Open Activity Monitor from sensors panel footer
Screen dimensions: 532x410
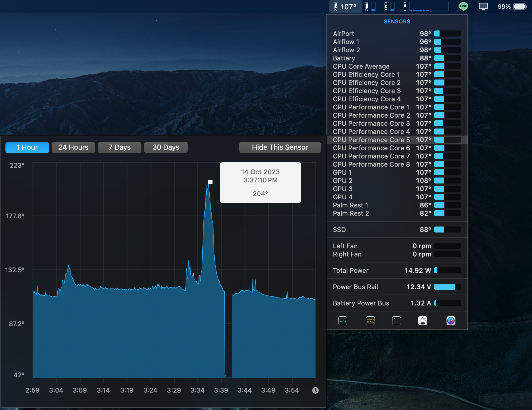[342, 321]
